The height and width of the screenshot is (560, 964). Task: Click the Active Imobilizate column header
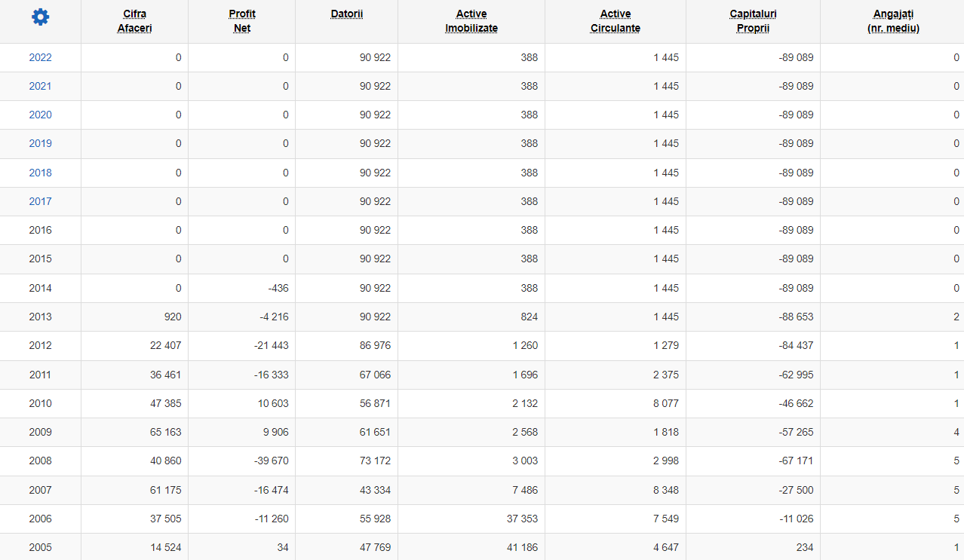471,21
